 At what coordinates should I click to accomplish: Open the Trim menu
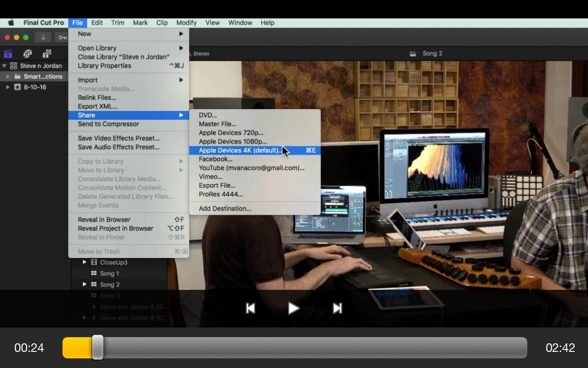(118, 23)
